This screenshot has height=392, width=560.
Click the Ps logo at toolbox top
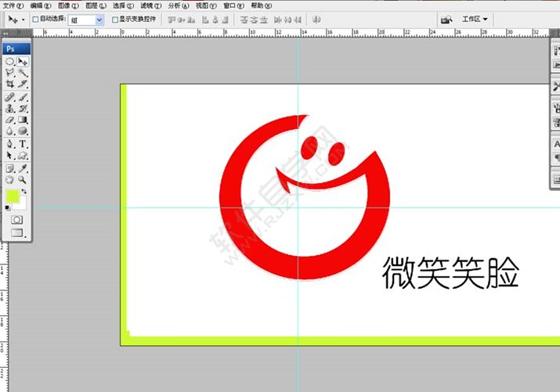point(16,49)
